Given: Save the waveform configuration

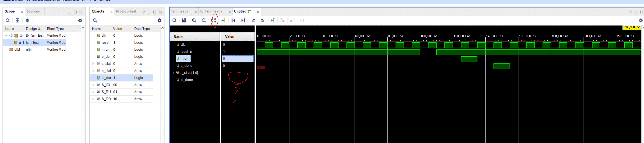Looking at the screenshot, I should point(184,20).
